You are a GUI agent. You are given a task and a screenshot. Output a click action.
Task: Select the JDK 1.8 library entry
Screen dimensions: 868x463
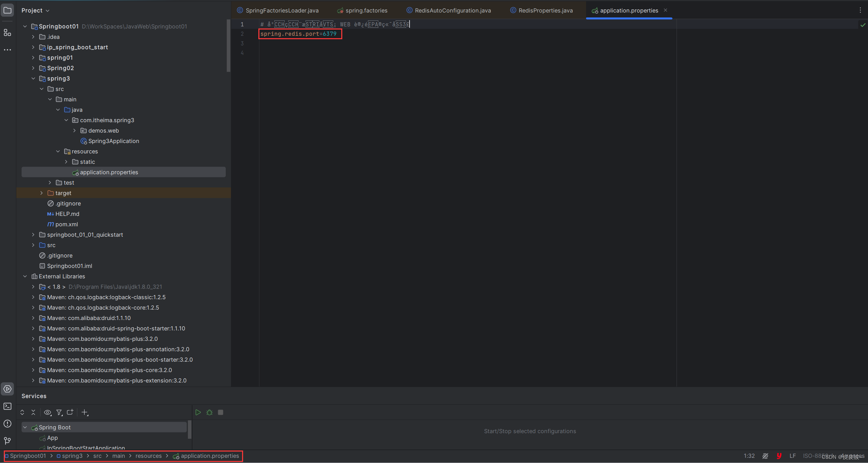100,287
